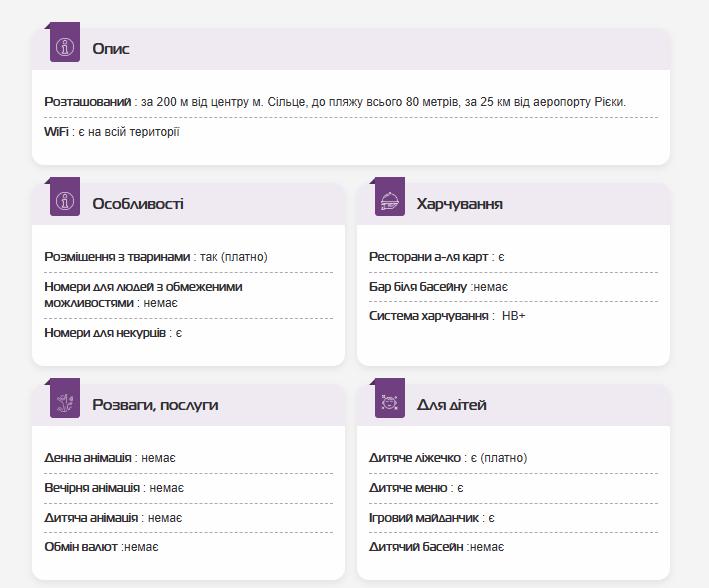The image size is (709, 588).
Task: Click the Розміщення з тваринами row
Action: (x=156, y=257)
